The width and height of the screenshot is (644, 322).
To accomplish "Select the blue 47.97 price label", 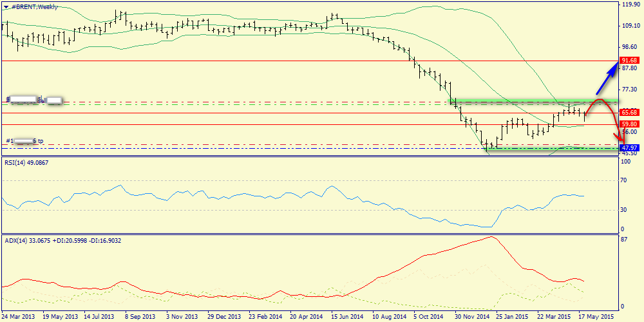I will (629, 148).
